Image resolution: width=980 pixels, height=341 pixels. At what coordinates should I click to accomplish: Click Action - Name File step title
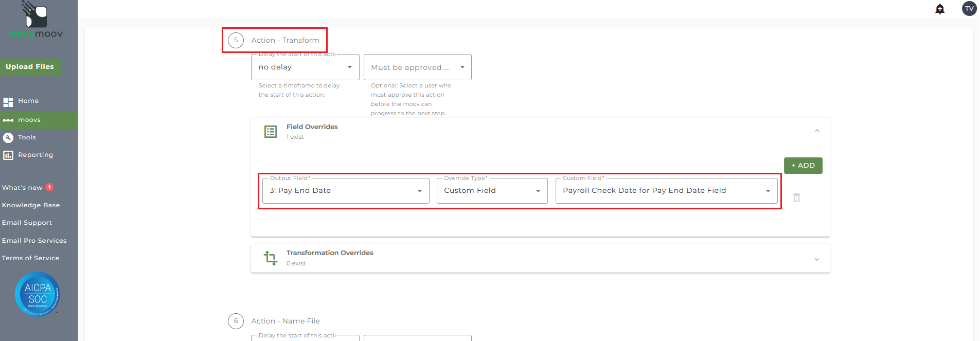(x=286, y=321)
